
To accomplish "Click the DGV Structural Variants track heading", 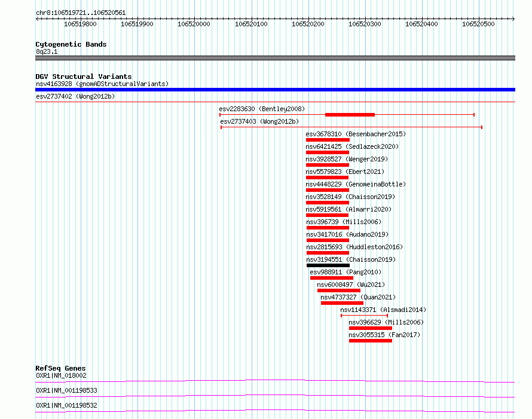I will tap(84, 77).
